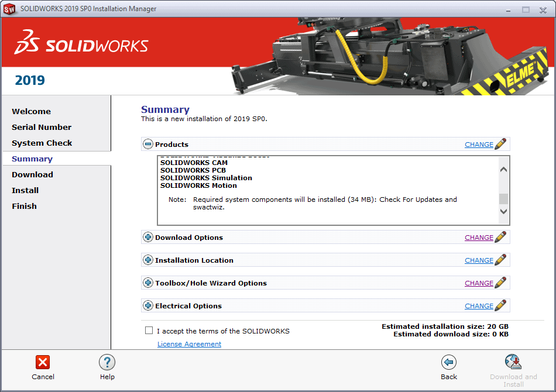Click the red Cancel X icon

coord(43,362)
